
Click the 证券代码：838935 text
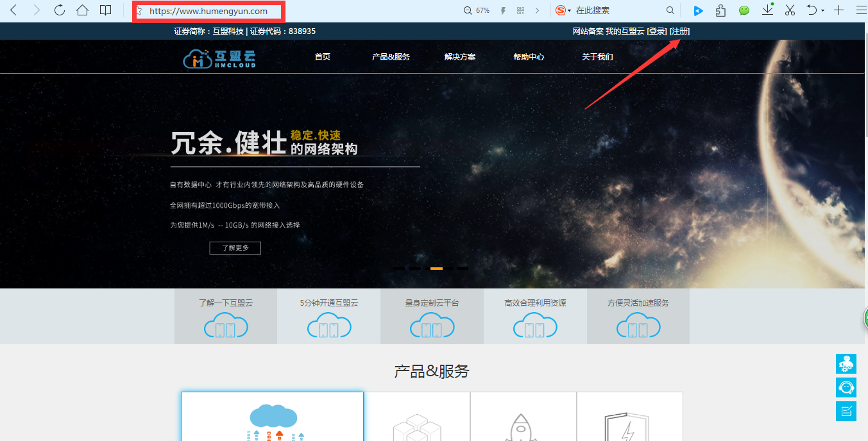point(283,31)
